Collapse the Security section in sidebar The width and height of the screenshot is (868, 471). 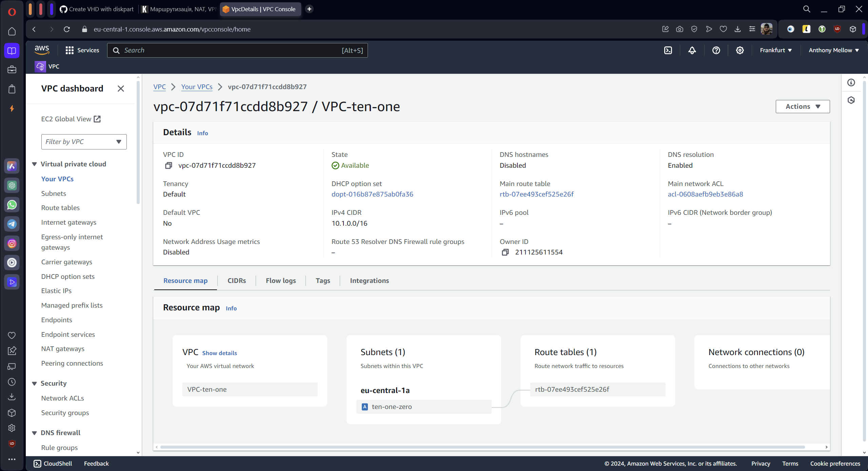(35, 383)
